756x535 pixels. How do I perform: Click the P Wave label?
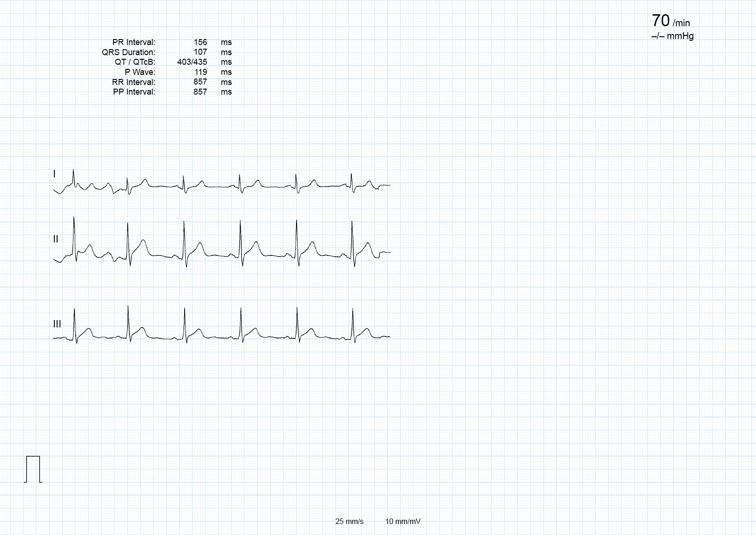[x=140, y=72]
